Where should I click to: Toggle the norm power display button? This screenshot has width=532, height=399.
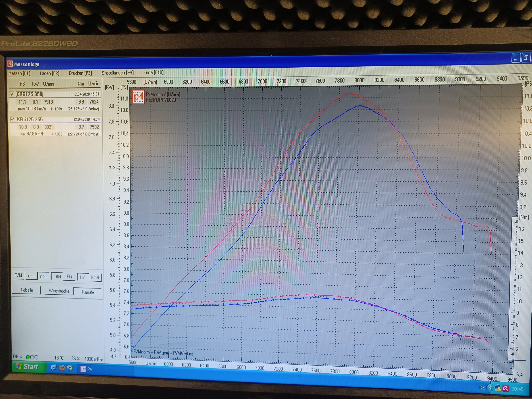pos(44,276)
